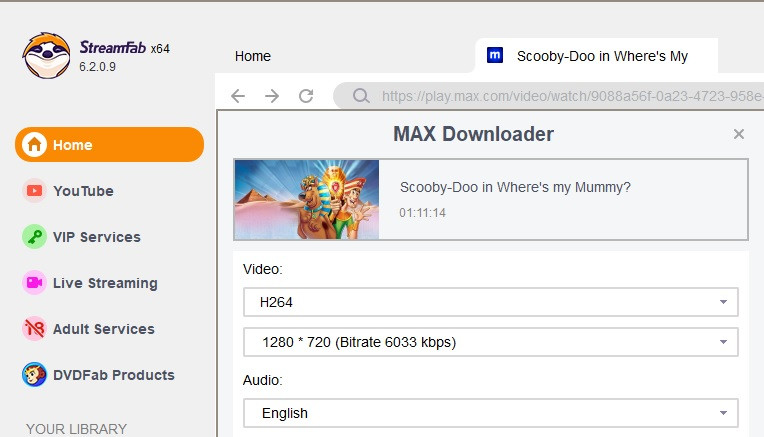
Task: Select the Scooby-Doo in Where's My tab
Action: (x=600, y=56)
